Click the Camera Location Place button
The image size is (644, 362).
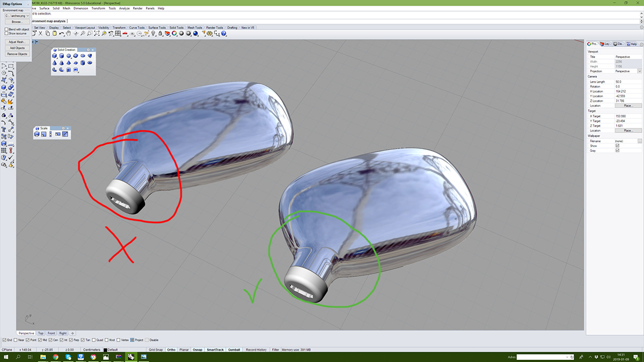[628, 106]
